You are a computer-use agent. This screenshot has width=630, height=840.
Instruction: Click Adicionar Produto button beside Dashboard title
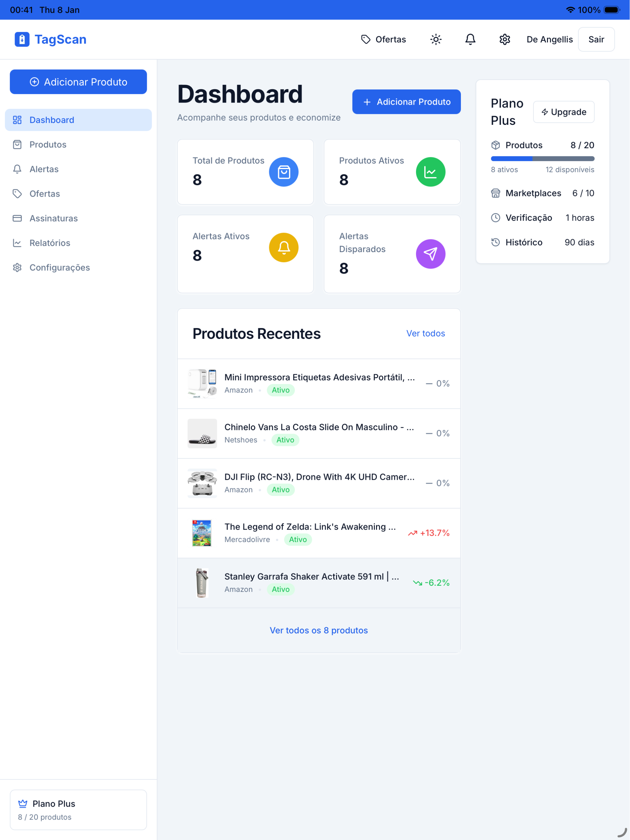coord(406,102)
